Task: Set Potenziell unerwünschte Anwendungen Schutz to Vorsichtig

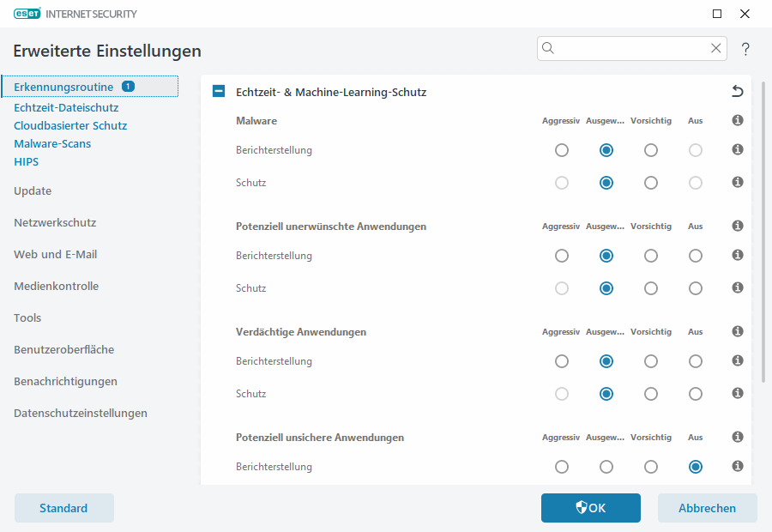Action: pyautogui.click(x=651, y=287)
